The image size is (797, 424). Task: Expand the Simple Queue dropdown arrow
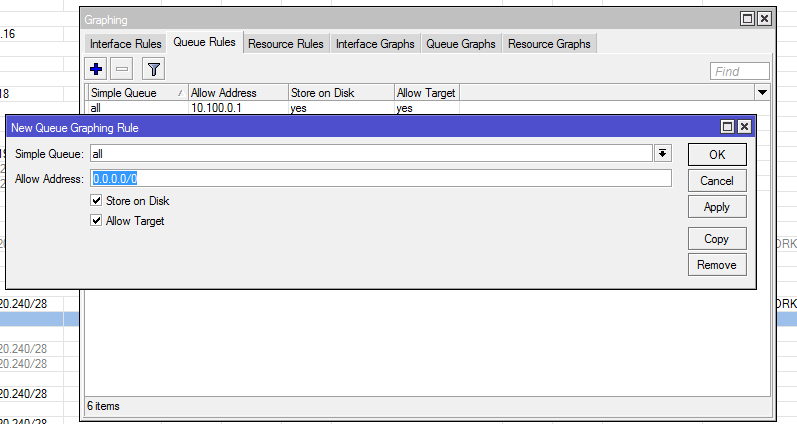[x=662, y=154]
